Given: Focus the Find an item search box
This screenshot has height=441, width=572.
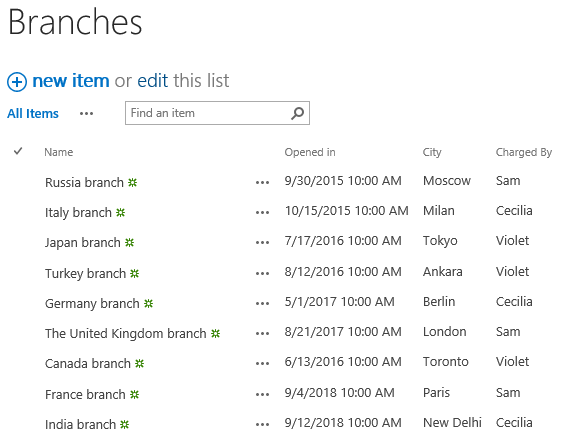Looking at the screenshot, I should coord(217,113).
